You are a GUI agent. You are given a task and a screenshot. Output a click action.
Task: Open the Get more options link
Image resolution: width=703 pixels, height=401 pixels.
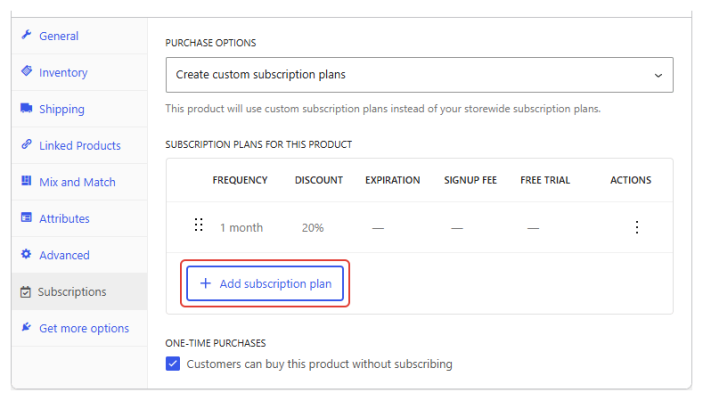click(84, 328)
